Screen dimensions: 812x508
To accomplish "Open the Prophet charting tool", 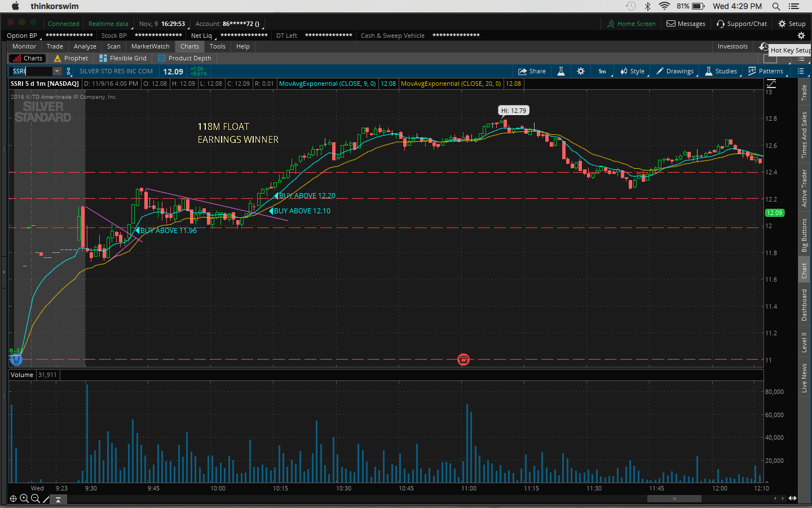I will click(71, 58).
